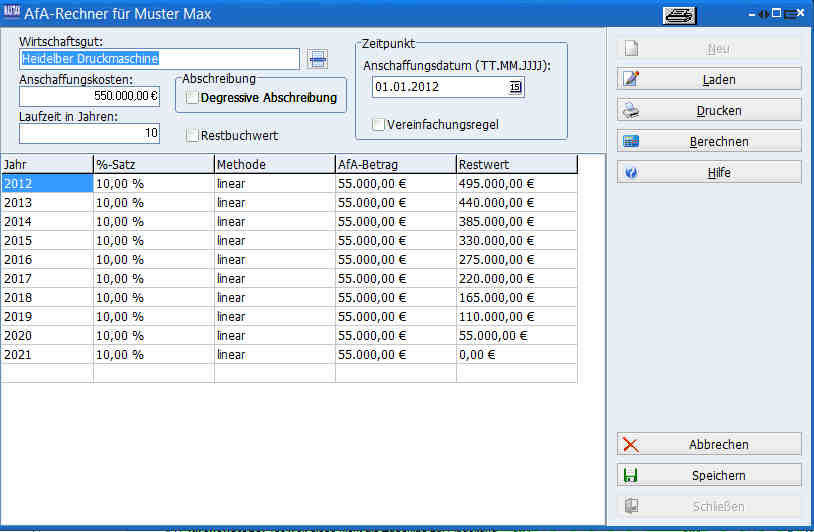Click the lookup icon beside Wirtschaftsgut field

coord(317,59)
